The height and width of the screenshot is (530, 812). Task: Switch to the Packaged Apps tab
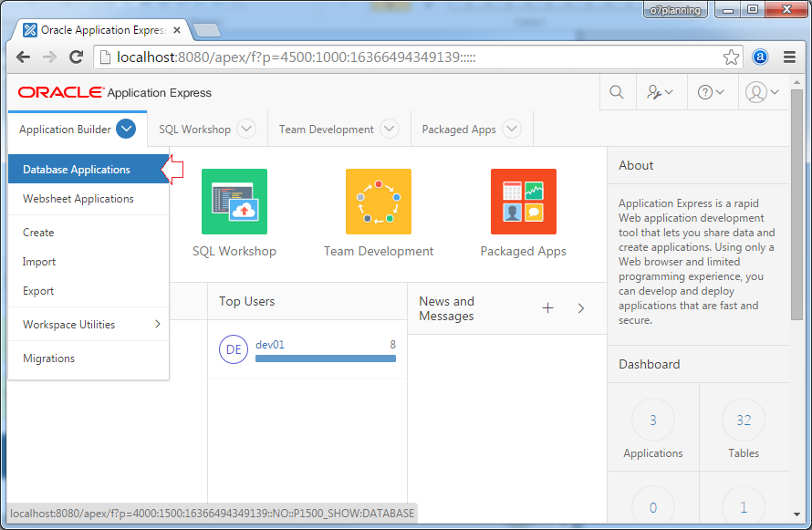(x=459, y=130)
